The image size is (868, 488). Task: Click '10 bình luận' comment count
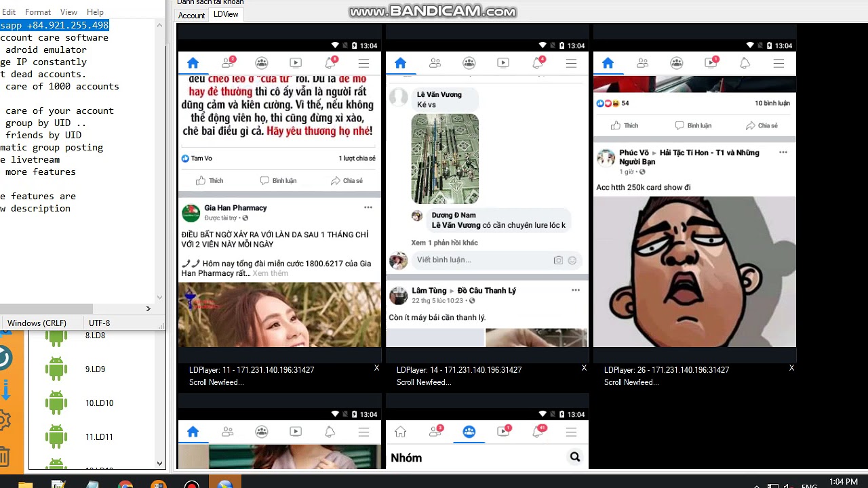[x=772, y=103]
